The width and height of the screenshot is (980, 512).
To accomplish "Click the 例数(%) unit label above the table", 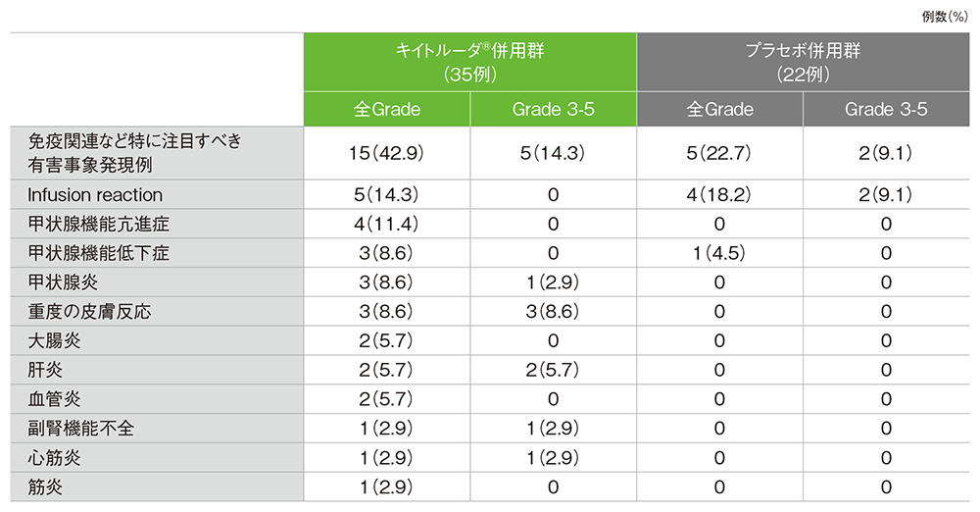I will pyautogui.click(x=946, y=17).
